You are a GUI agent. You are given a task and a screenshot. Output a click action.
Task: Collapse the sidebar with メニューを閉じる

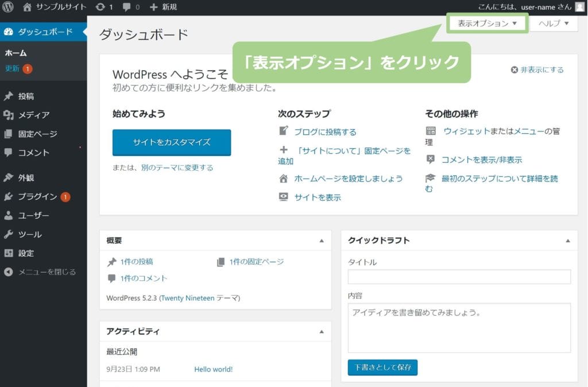47,272
